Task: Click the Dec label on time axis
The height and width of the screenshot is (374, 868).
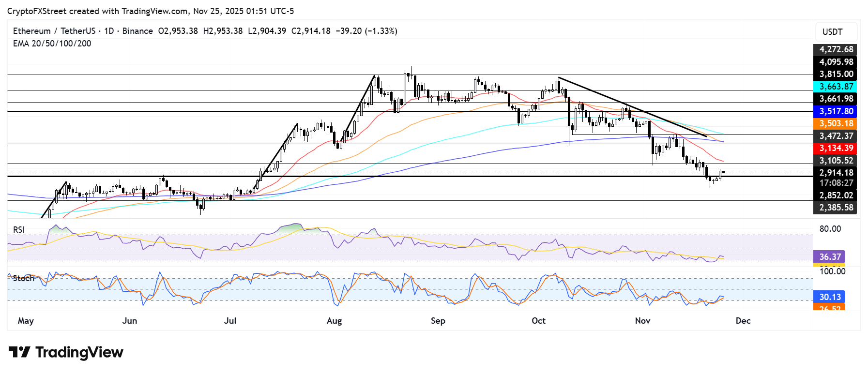Action: (743, 321)
